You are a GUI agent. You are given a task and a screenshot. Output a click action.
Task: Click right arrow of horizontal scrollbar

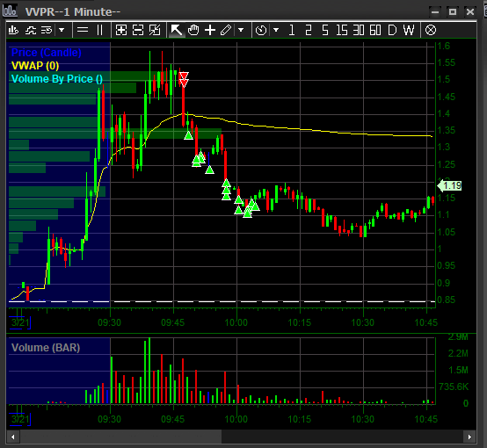click(469, 437)
